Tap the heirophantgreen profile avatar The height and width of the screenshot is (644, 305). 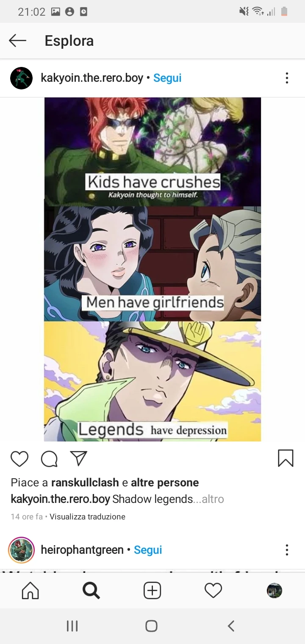pos(21,550)
